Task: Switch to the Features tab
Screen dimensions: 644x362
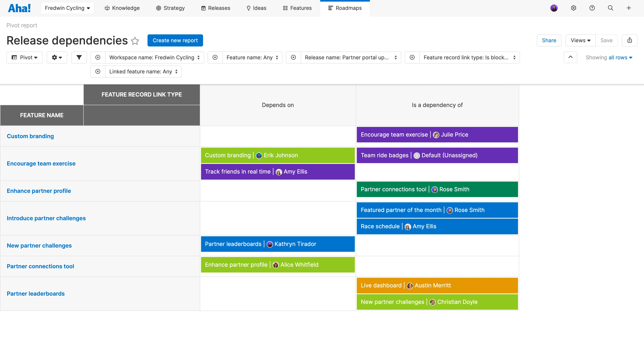Action: tap(297, 8)
